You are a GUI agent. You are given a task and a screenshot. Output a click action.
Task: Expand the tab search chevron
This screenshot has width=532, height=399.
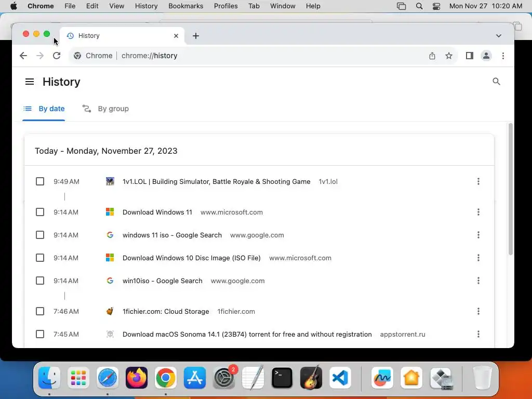click(x=499, y=36)
